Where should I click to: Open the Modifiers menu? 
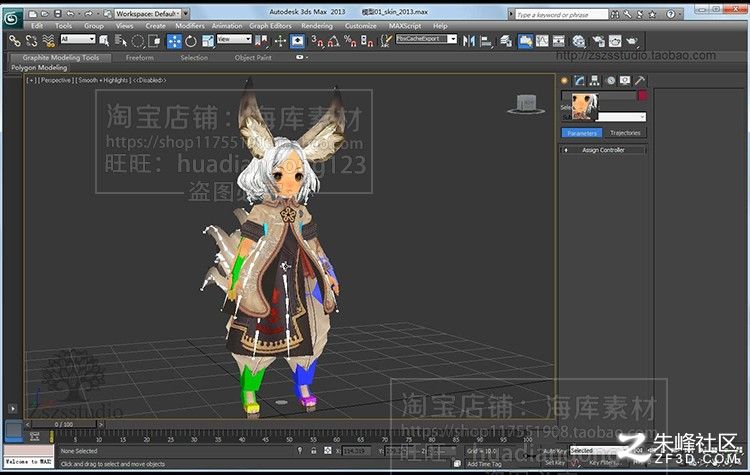point(189,26)
